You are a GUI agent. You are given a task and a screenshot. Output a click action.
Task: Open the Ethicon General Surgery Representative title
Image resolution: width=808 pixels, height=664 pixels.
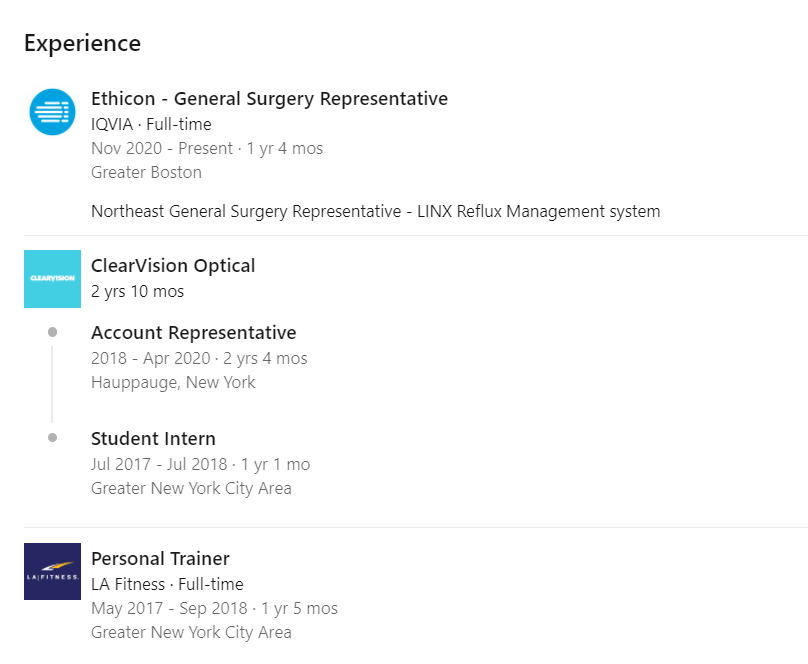click(269, 99)
